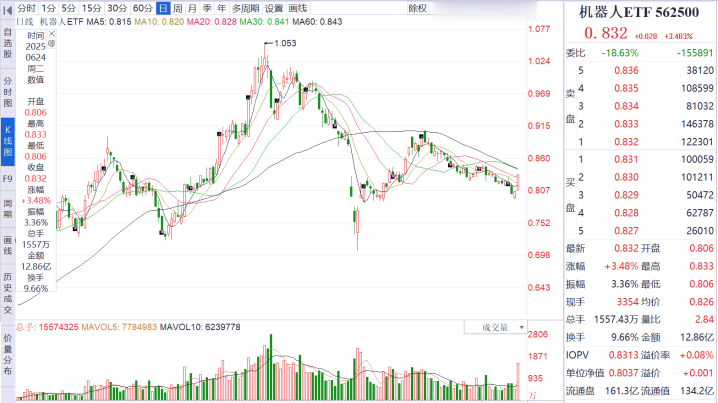Select K线图 in left sidebar

pos(8,141)
